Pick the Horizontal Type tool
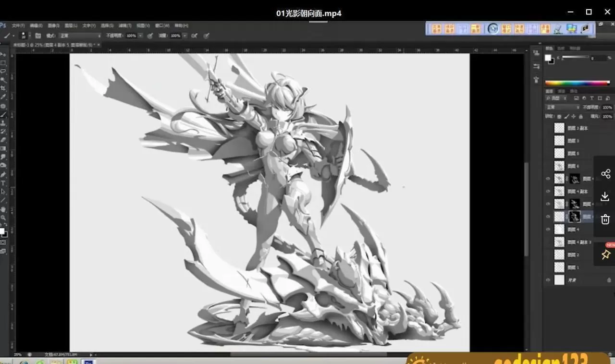 click(3, 183)
